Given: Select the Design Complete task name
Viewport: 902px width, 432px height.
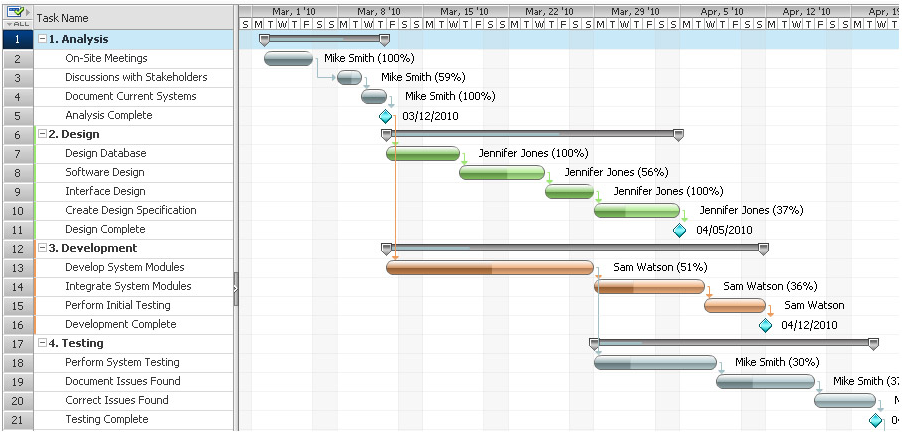Looking at the screenshot, I should (x=105, y=229).
